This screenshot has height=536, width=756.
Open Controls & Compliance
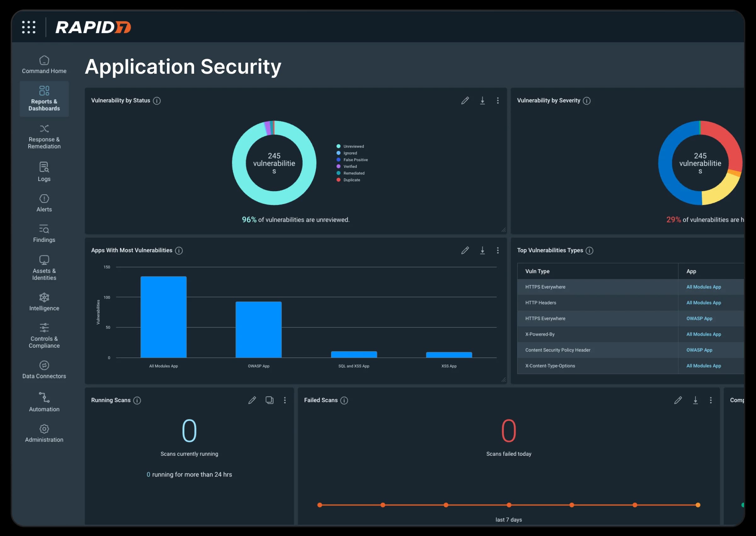44,336
